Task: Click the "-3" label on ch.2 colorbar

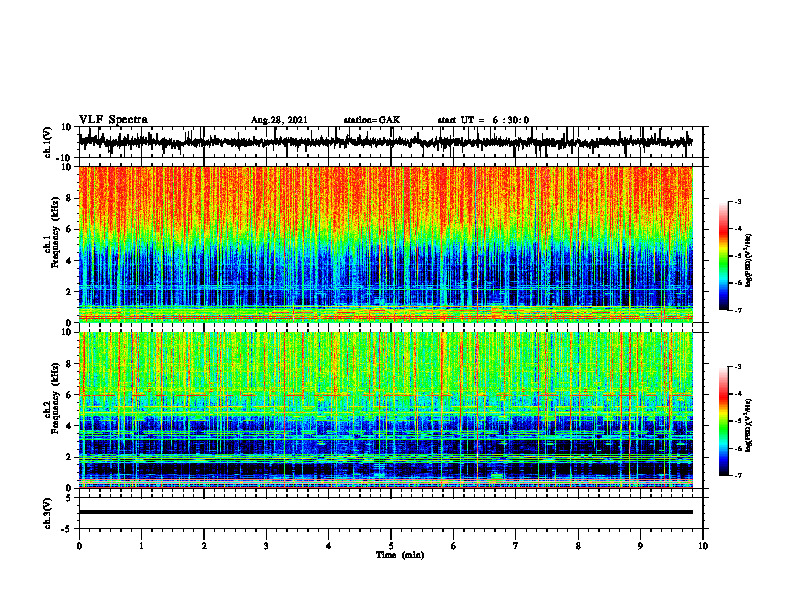Action: (738, 367)
